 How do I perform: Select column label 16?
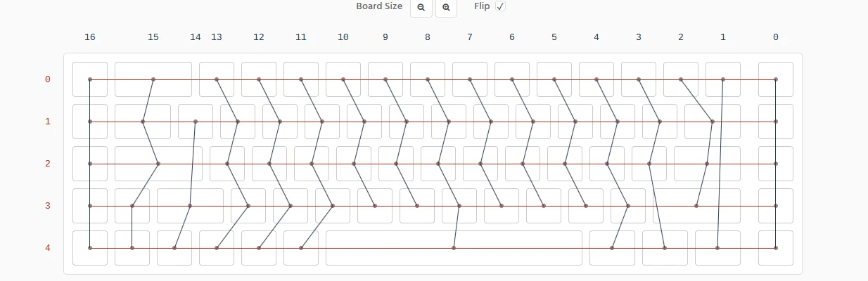click(x=90, y=37)
